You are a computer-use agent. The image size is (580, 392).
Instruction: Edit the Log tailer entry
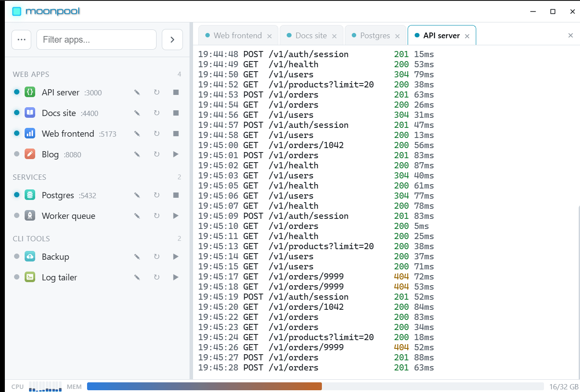(x=137, y=277)
